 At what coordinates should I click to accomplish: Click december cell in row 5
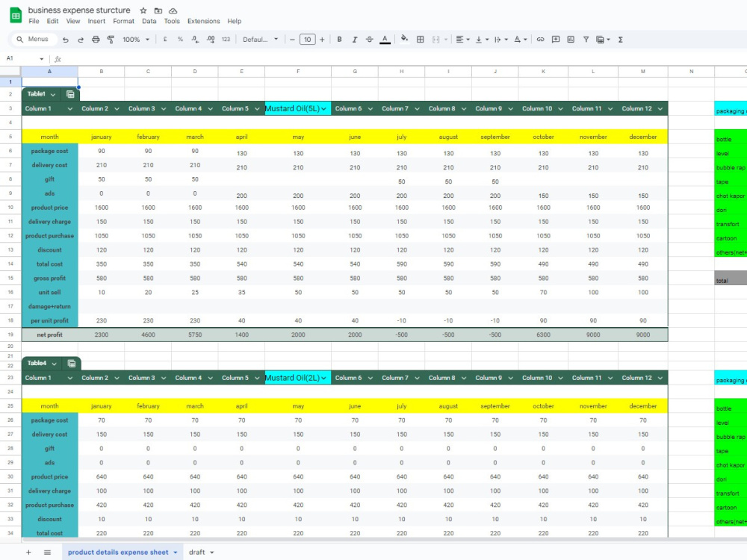(642, 137)
